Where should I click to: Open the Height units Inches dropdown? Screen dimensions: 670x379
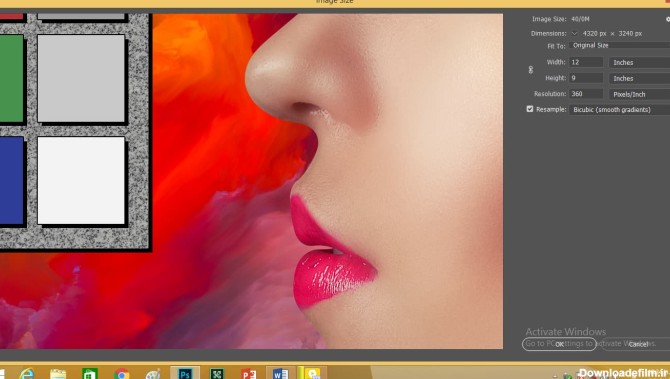(639, 78)
